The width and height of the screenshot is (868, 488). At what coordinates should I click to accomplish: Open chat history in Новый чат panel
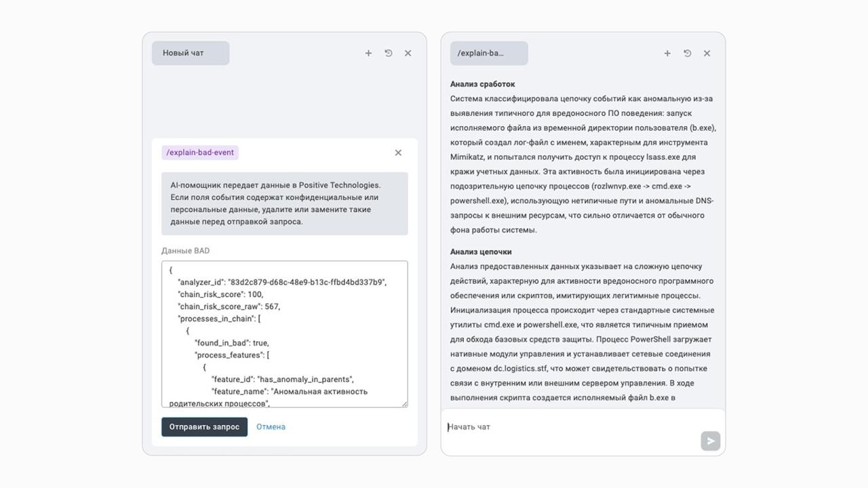[389, 53]
